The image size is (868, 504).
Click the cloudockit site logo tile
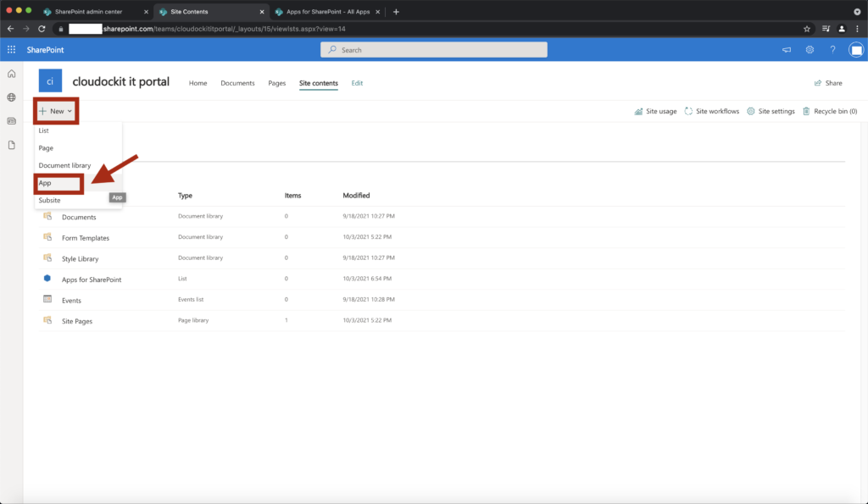click(x=50, y=81)
